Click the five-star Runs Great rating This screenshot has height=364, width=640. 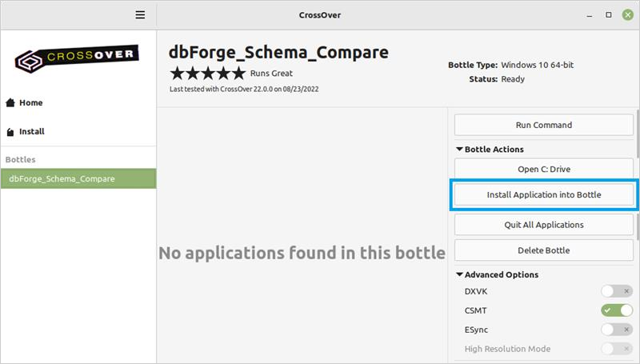coord(208,74)
